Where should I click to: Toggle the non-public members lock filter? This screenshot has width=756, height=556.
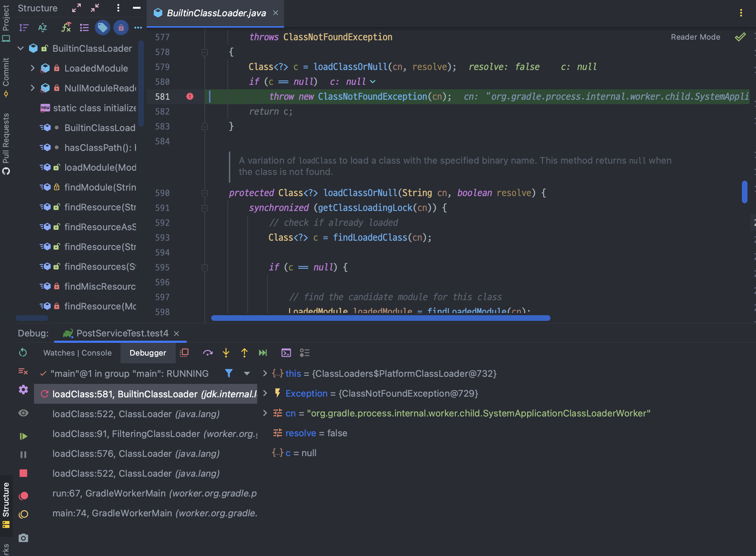121,28
